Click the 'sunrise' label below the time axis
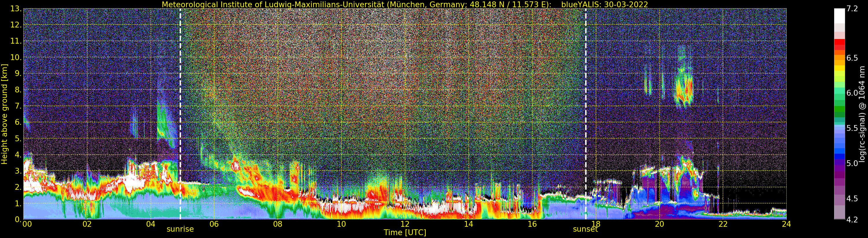868x238 pixels. (180, 229)
